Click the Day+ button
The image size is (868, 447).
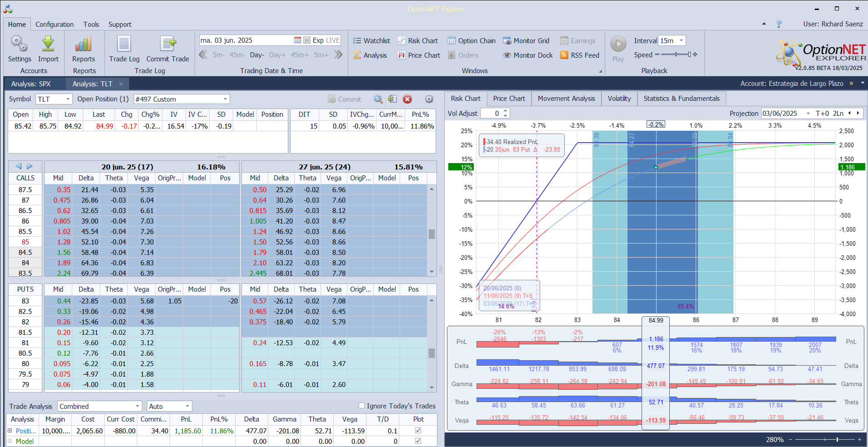(x=277, y=55)
